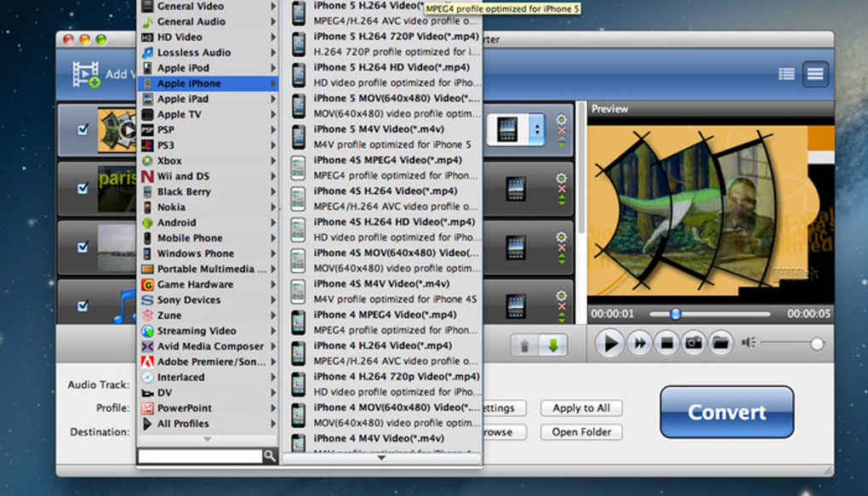Image resolution: width=868 pixels, height=496 pixels.
Task: Expand the Android submenu
Action: click(208, 223)
